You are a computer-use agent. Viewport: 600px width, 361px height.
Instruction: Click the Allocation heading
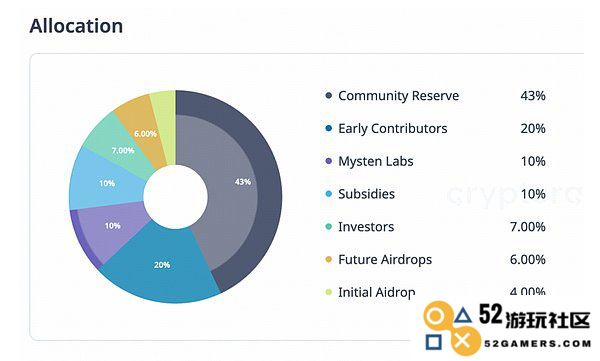click(x=76, y=26)
